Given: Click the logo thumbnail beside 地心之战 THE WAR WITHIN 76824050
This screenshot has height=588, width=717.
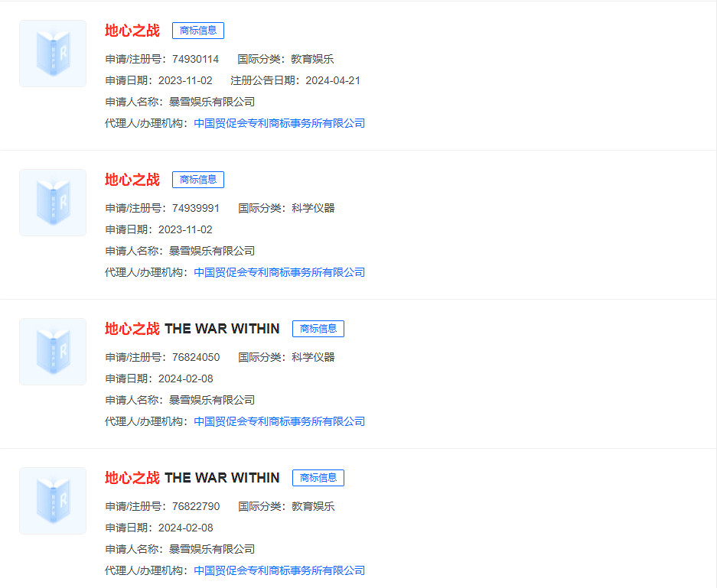Looking at the screenshot, I should click(52, 351).
